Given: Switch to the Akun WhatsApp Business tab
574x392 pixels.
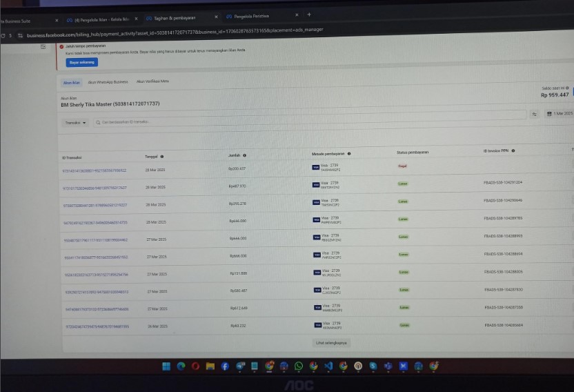Looking at the screenshot, I should (108, 81).
